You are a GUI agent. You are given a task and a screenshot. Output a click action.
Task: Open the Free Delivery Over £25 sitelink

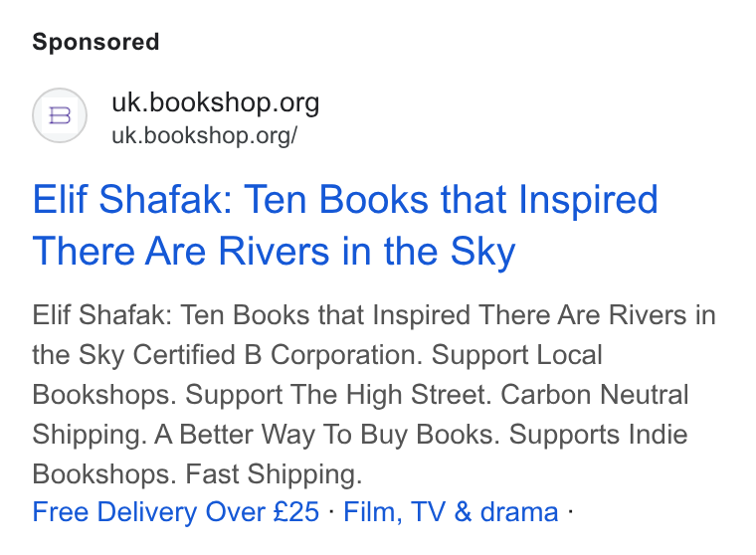(x=176, y=511)
